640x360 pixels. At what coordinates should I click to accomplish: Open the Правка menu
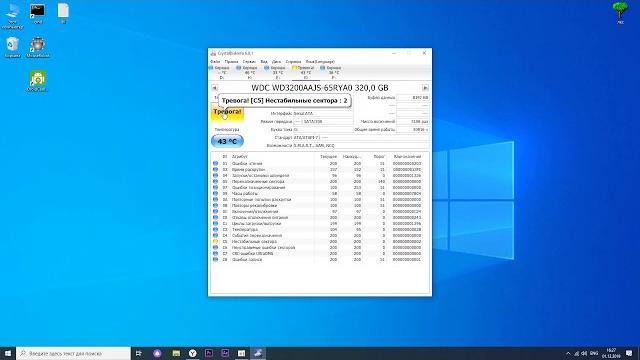pos(231,62)
